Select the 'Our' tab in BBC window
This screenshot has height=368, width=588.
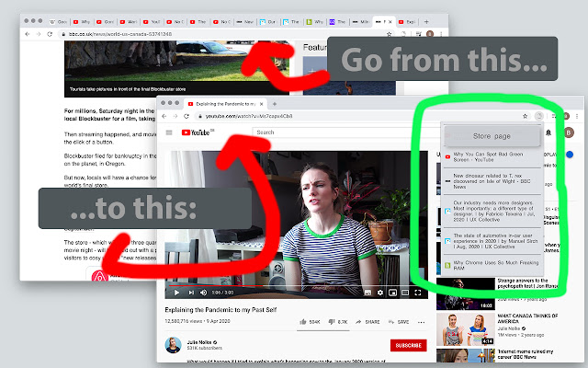268,22
